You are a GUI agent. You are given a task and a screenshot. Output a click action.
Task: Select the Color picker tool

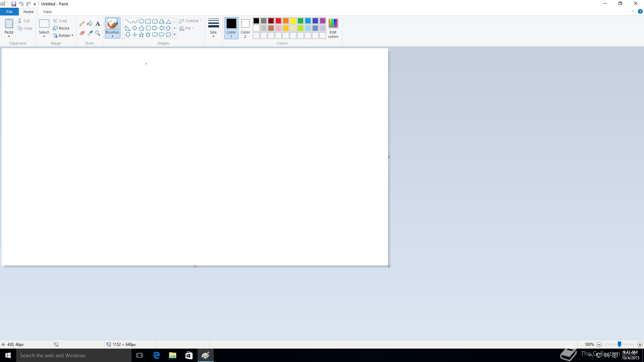pos(90,33)
